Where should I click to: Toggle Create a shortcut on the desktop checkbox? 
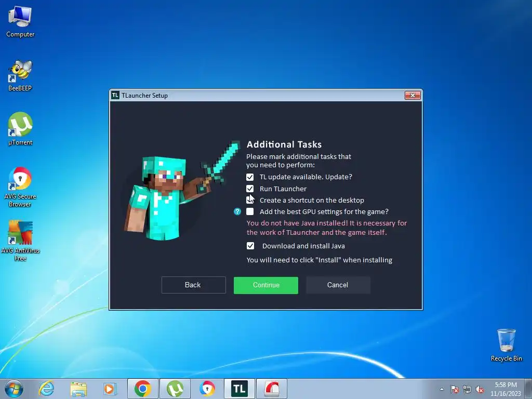tap(250, 200)
